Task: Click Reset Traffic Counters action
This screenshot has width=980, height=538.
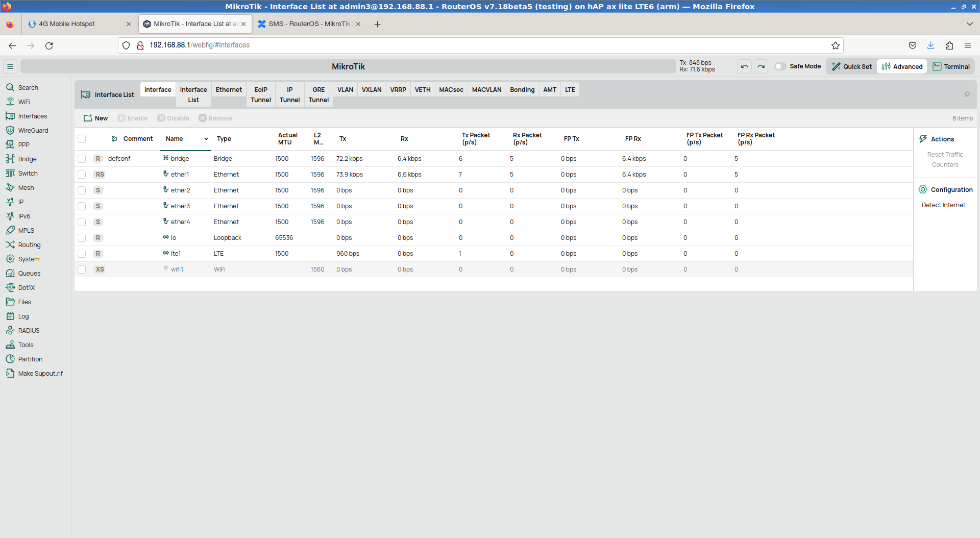Action: (945, 160)
